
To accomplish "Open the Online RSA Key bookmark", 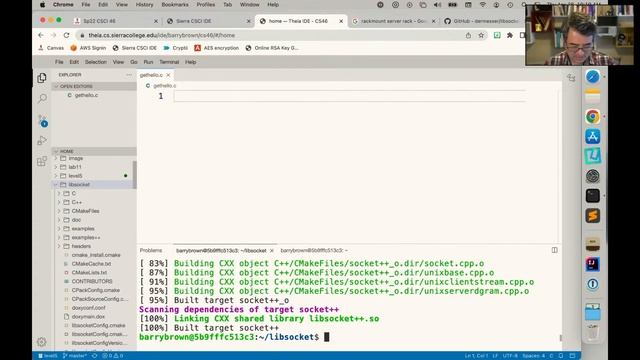I will pyautogui.click(x=272, y=48).
